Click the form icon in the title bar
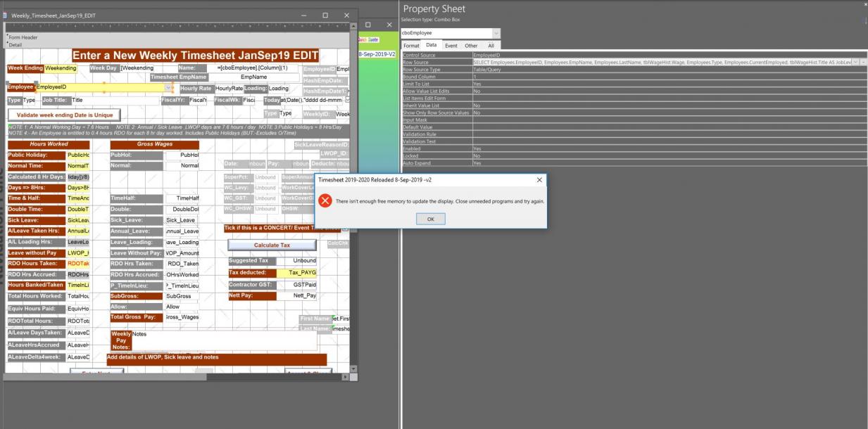 tap(6, 15)
